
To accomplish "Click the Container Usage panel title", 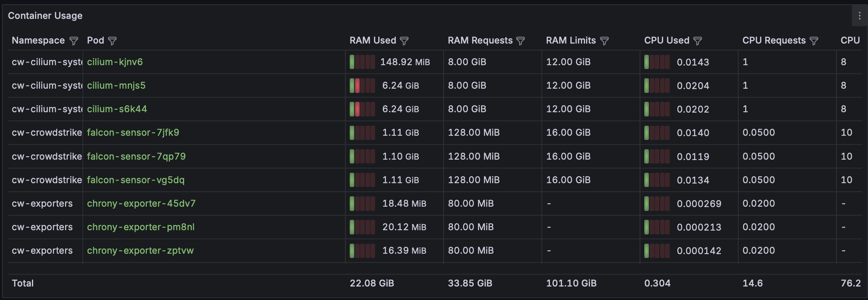I will click(x=45, y=16).
